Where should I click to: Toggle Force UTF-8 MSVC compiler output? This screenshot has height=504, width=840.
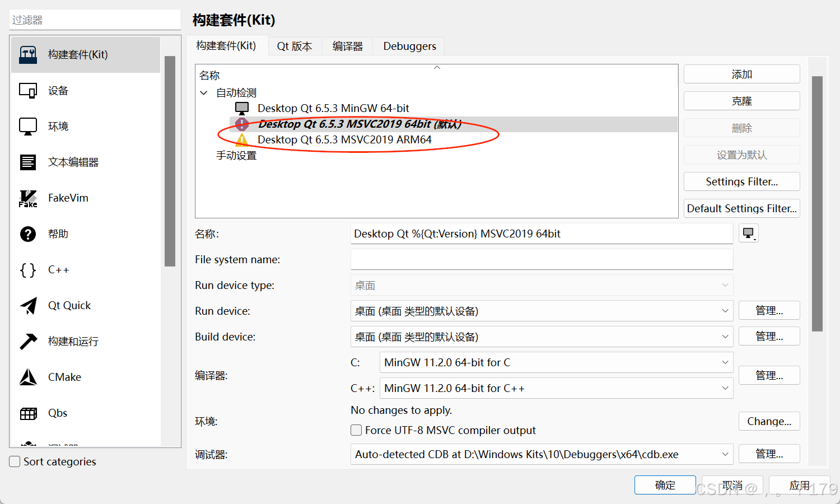356,430
